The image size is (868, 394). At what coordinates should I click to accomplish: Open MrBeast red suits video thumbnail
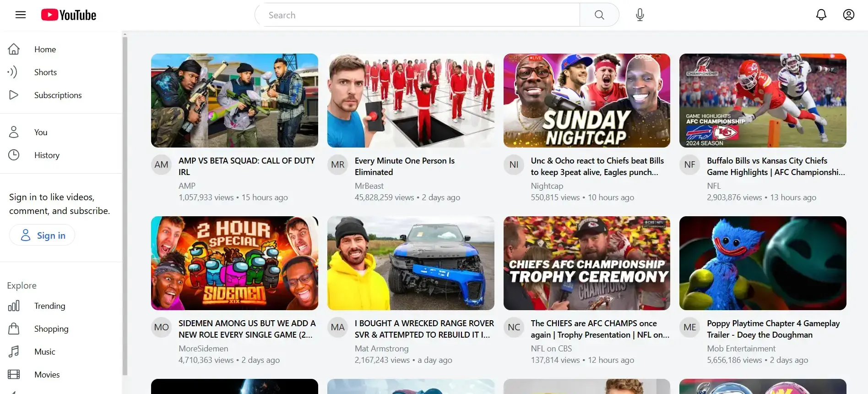[411, 100]
